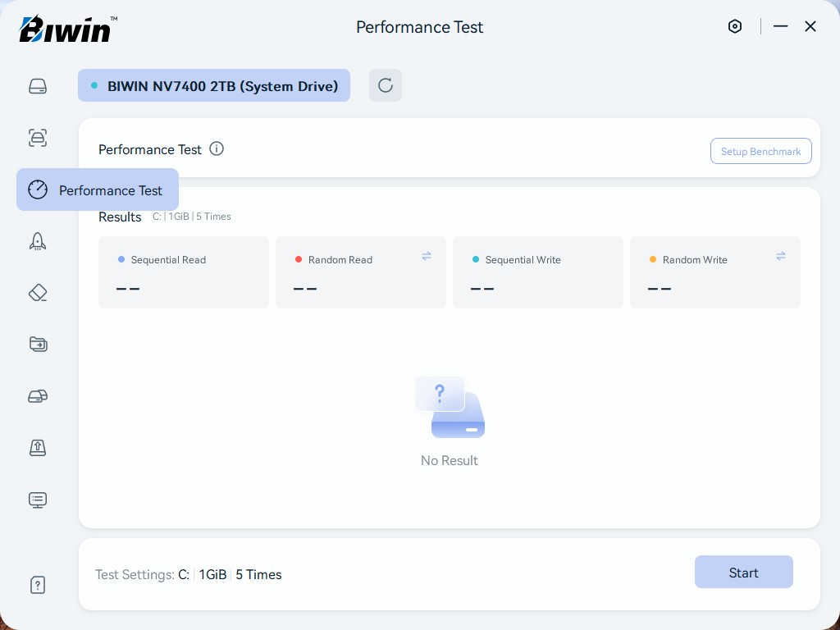The height and width of the screenshot is (630, 840).
Task: Click the disk clone icon in sidebar
Action: coord(38,396)
